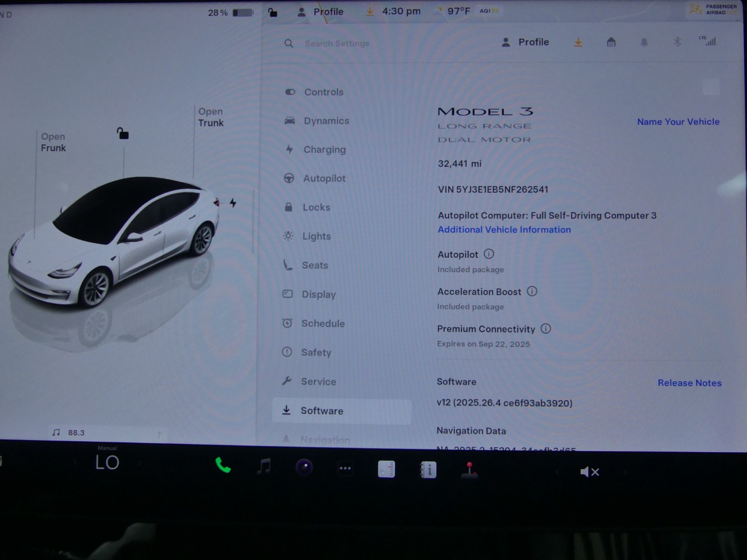Image resolution: width=747 pixels, height=560 pixels.
Task: Open the notifications bell icon
Action: tap(644, 42)
